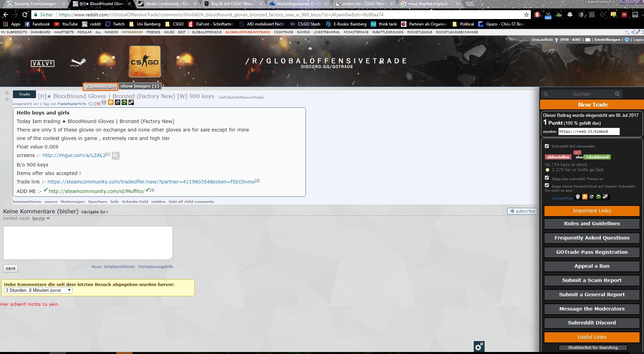
Task: Click the up-down arrows icon in subreddit bar
Action: 627,32
